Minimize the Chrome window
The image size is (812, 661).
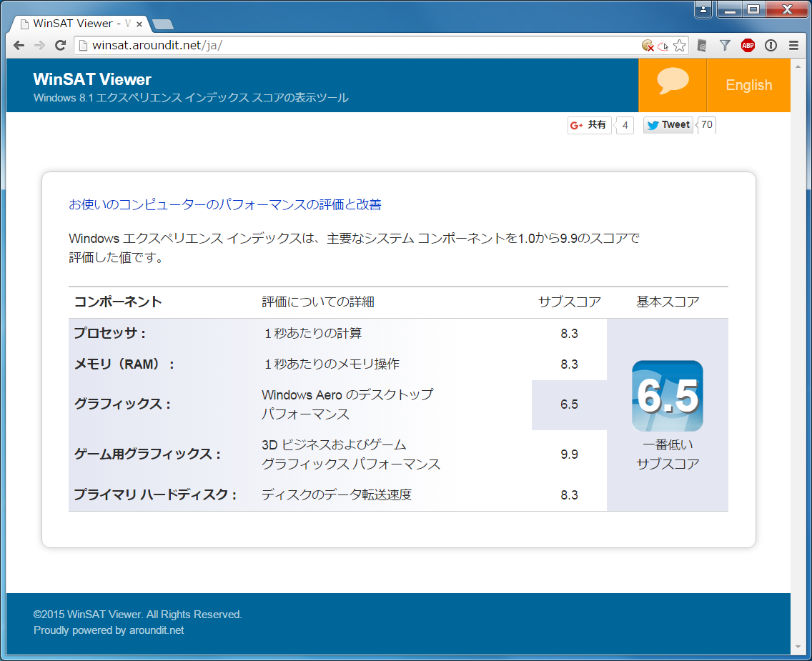click(731, 9)
